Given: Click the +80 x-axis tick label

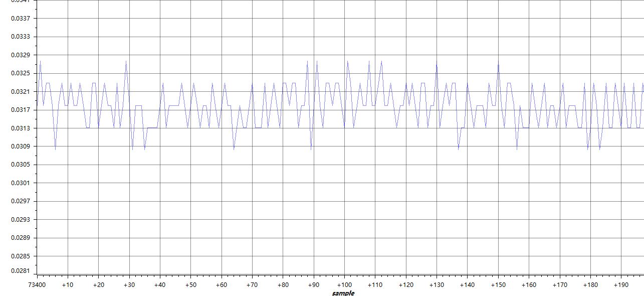Looking at the screenshot, I should point(283,284).
